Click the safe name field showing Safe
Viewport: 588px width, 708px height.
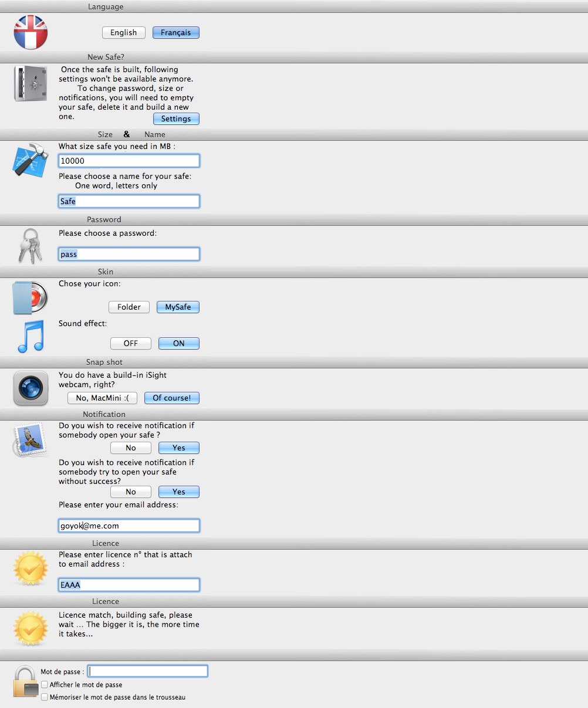click(129, 201)
